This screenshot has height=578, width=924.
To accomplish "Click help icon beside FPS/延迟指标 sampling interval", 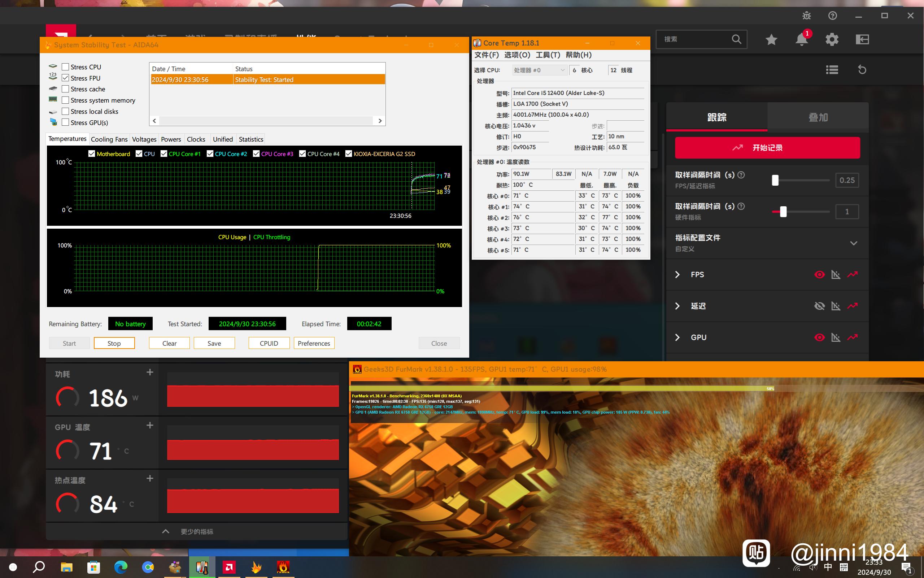I will [x=741, y=175].
